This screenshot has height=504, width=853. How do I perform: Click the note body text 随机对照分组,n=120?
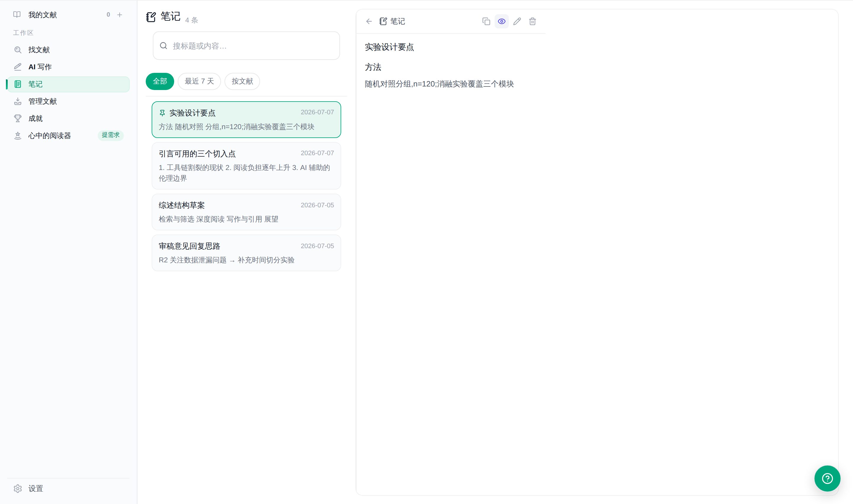[x=400, y=84]
